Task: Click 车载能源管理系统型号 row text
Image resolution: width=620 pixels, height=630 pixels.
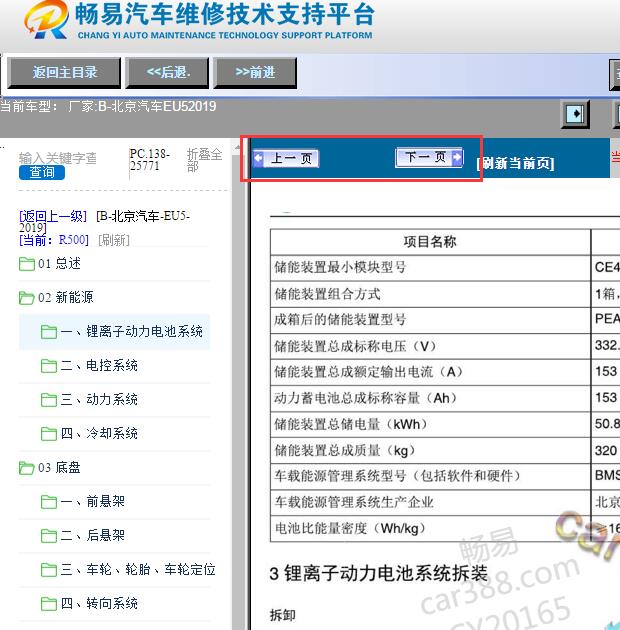Action: click(x=398, y=476)
